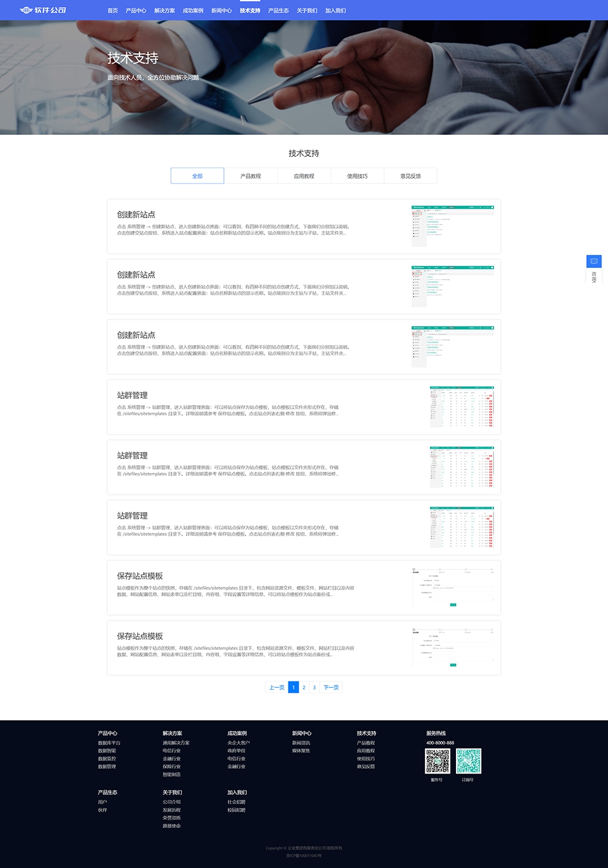Open the 央企大客户 footer link
Image resolution: width=608 pixels, height=868 pixels.
tap(239, 743)
